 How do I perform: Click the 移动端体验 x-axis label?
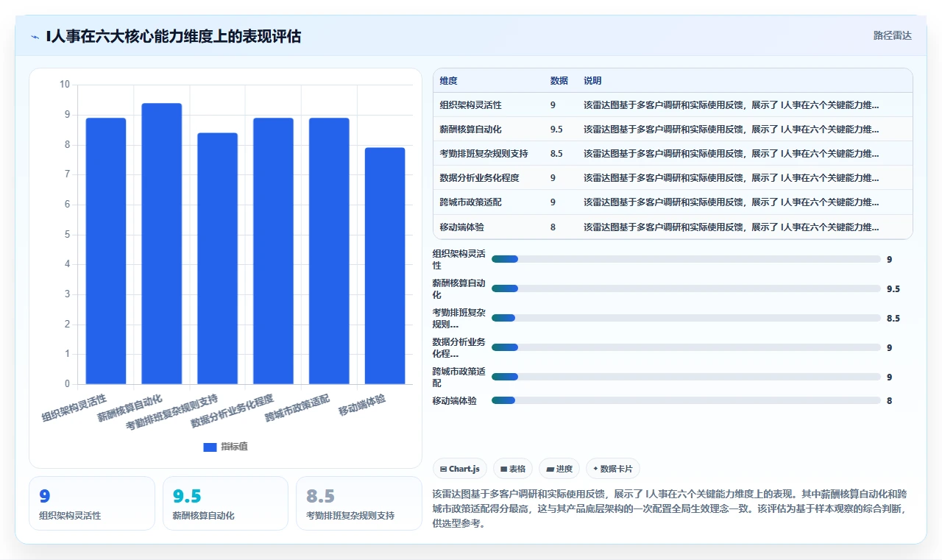(x=361, y=404)
